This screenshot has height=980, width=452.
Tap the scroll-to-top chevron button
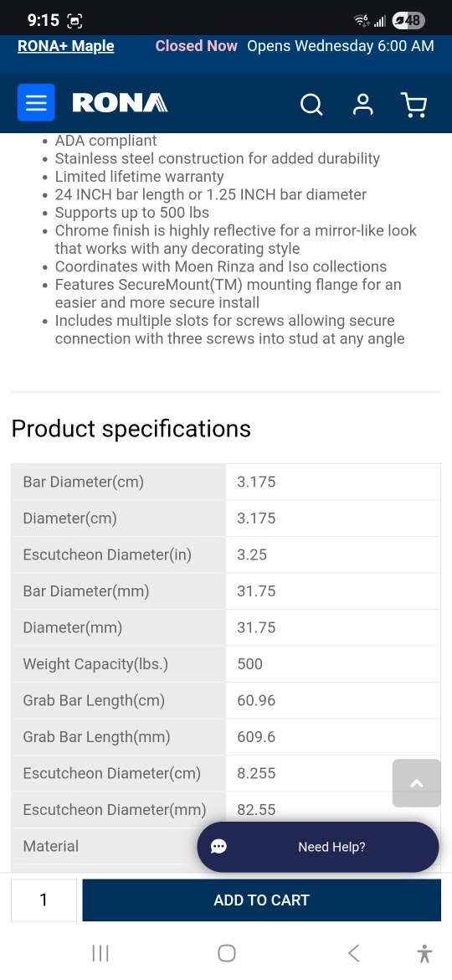click(x=416, y=783)
